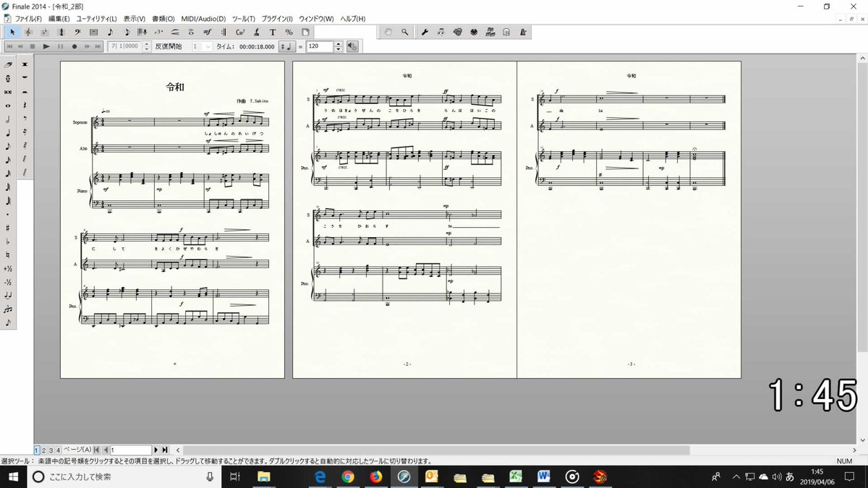Viewport: 868px width, 488px height.
Task: Go to last page arrow
Action: pos(165,450)
